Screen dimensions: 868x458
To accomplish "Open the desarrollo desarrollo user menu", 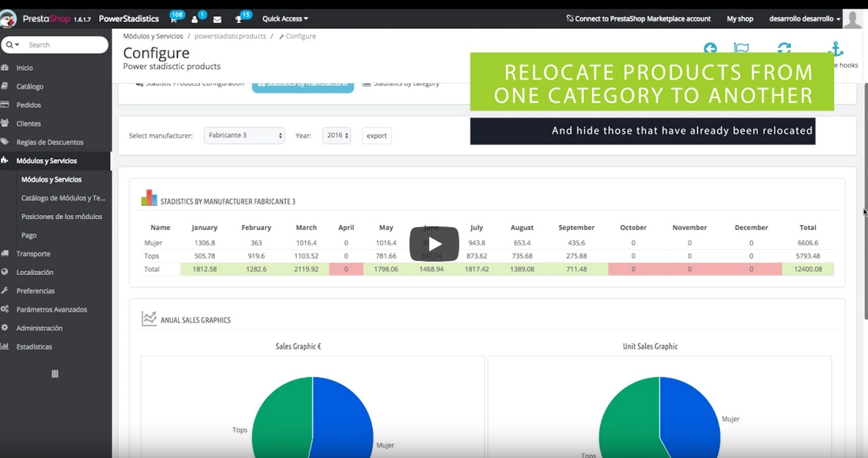I will [x=804, y=19].
